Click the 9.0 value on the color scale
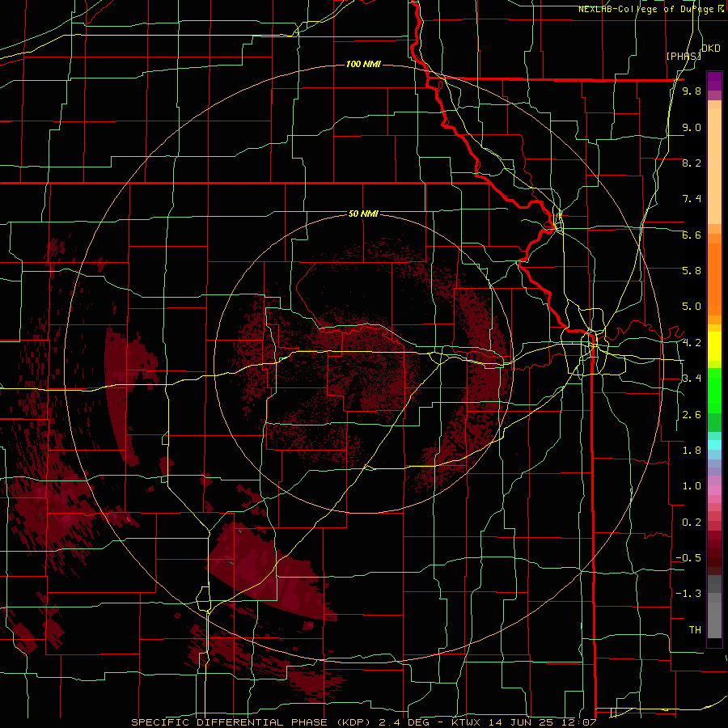This screenshot has height=728, width=728. [x=692, y=127]
